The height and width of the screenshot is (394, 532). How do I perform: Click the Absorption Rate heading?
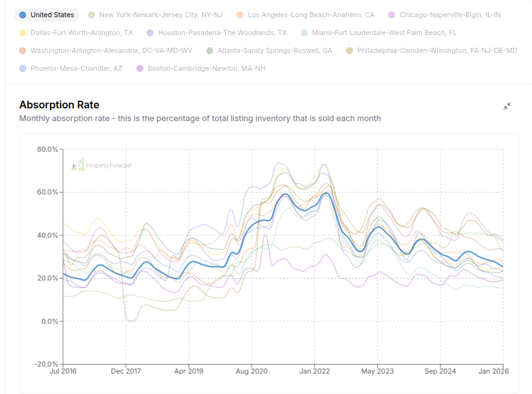pos(59,105)
